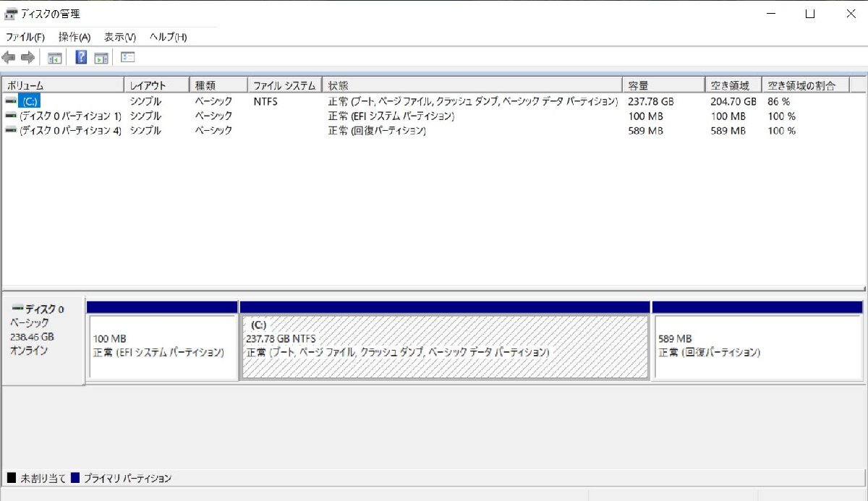The image size is (868, 501).
Task: Click the settings checklist toolbar icon
Action: coord(128,57)
